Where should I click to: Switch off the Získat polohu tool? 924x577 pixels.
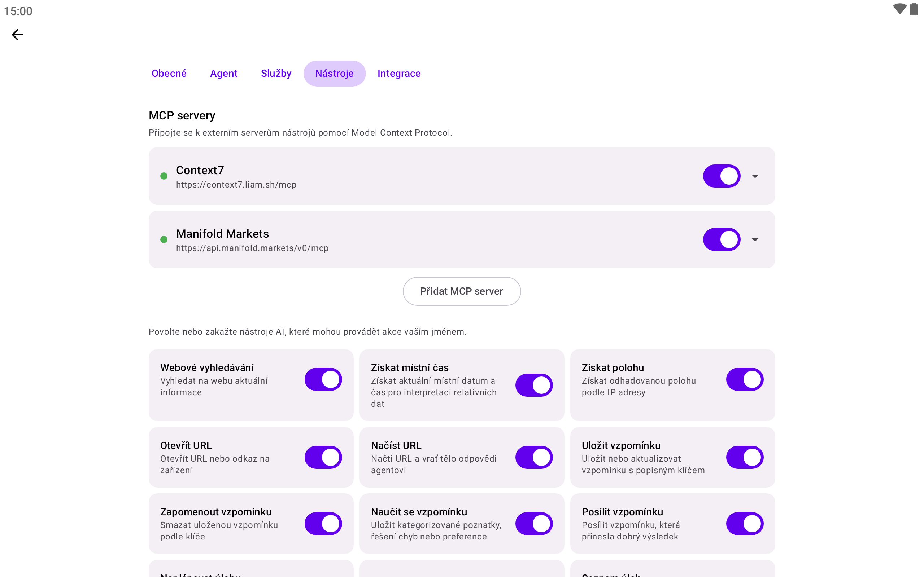[x=745, y=379]
